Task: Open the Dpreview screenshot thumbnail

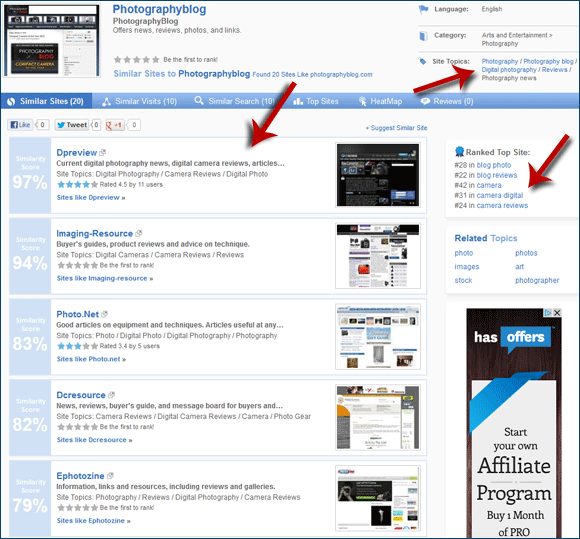Action: [378, 175]
